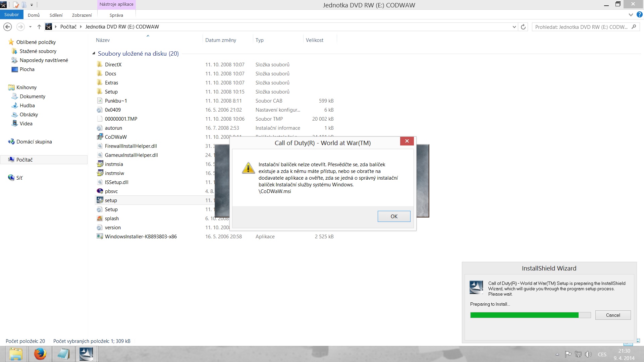Image resolution: width=644 pixels, height=362 pixels.
Task: Switch to the Zobrazení ribbon tab
Action: coord(82,15)
